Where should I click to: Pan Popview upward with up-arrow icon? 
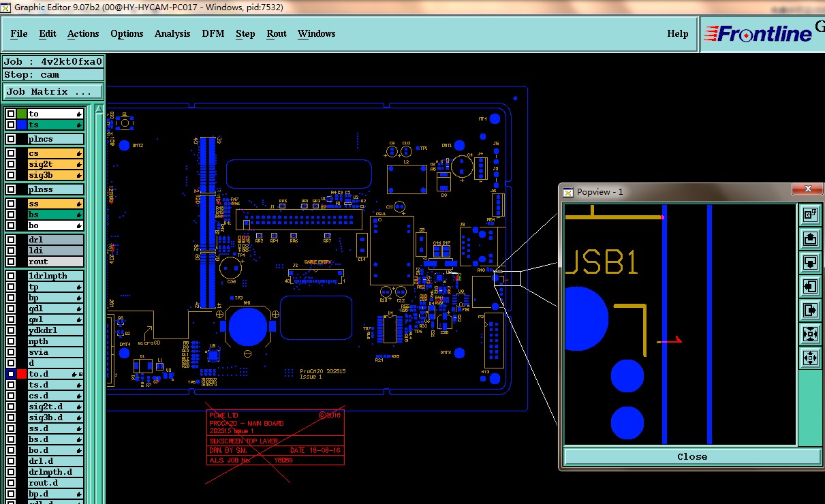coord(810,238)
